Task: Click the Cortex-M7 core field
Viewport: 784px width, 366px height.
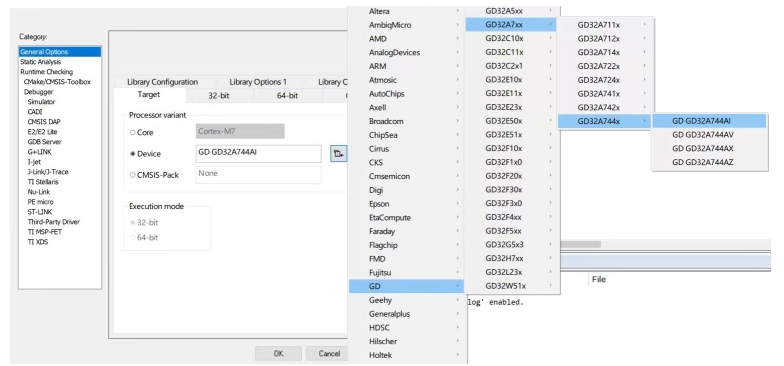Action: tap(240, 132)
